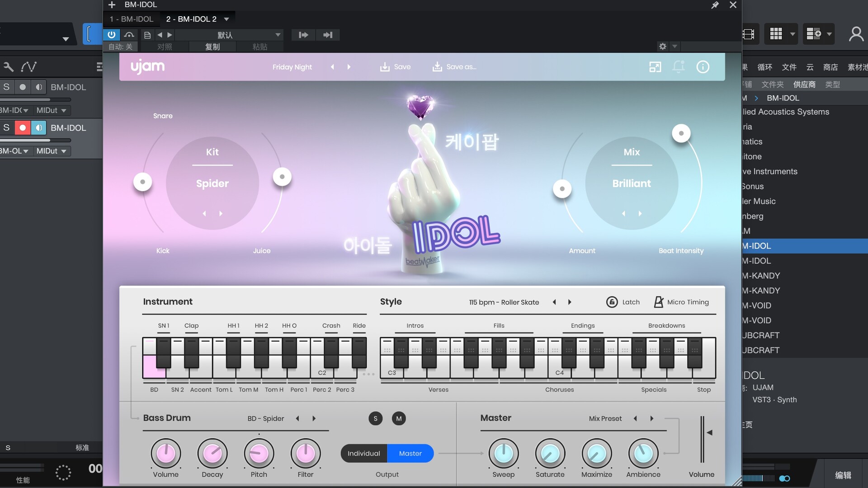Screen dimensions: 868x488
Task: Click the Bass Drum Decay knob
Action: (x=212, y=453)
